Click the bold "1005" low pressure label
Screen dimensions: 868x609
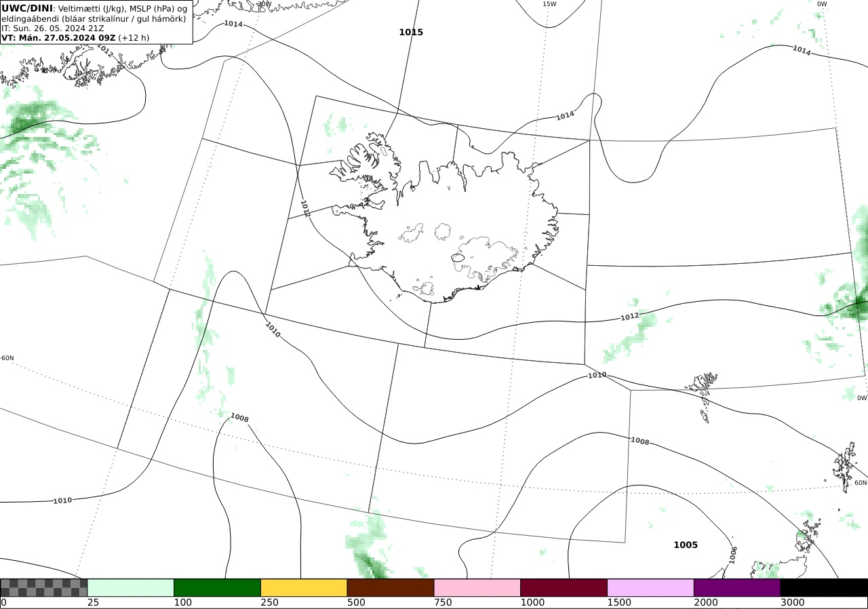[686, 545]
